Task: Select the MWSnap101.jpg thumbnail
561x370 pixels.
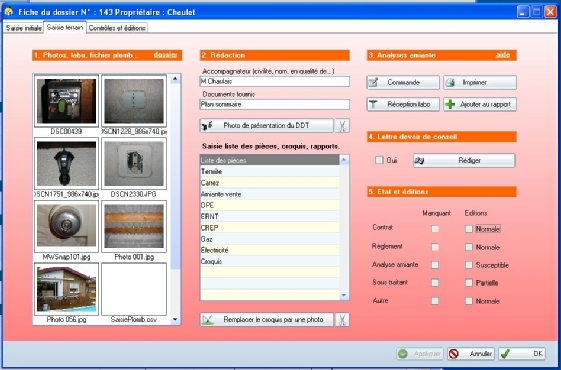Action: coord(66,227)
